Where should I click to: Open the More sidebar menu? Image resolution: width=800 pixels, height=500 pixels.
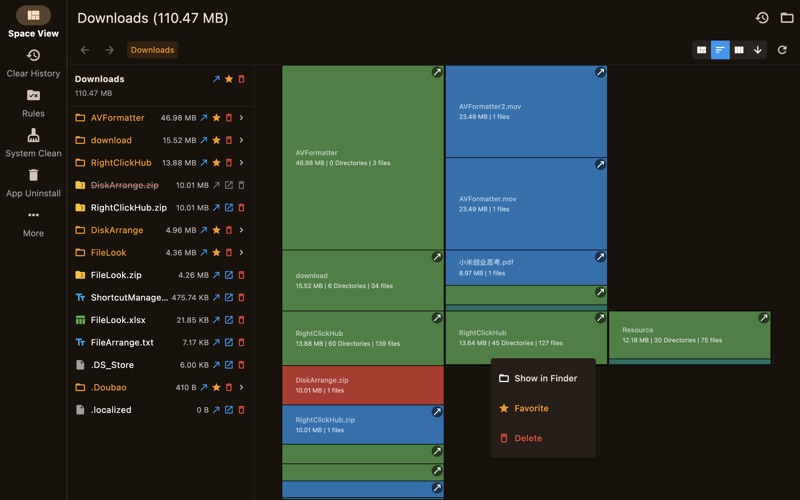click(33, 223)
